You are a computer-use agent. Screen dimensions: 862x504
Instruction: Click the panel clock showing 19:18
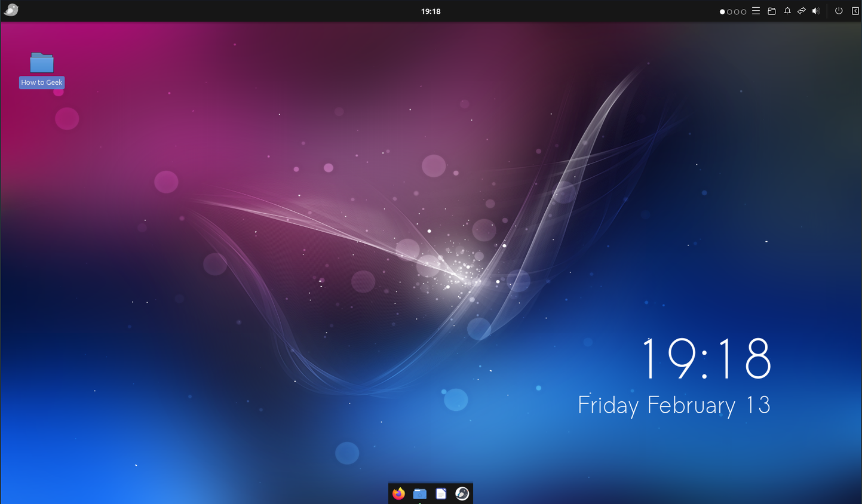coord(431,11)
